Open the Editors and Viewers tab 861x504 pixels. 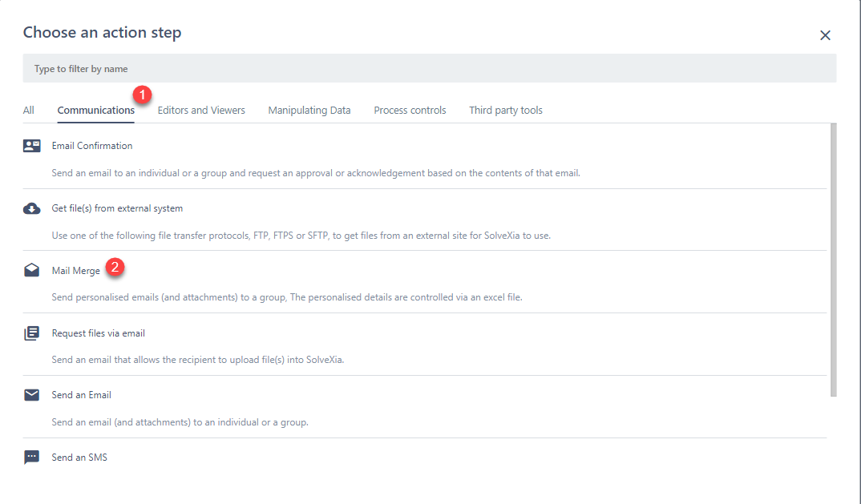201,111
